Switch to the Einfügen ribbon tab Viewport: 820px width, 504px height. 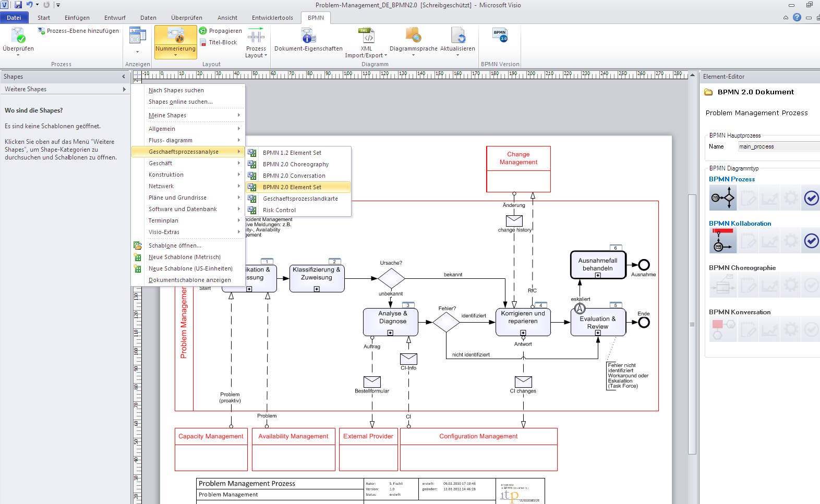pyautogui.click(x=77, y=18)
